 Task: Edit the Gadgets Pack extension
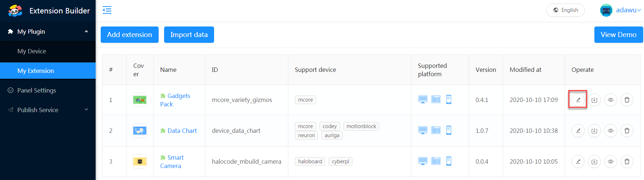click(x=578, y=100)
